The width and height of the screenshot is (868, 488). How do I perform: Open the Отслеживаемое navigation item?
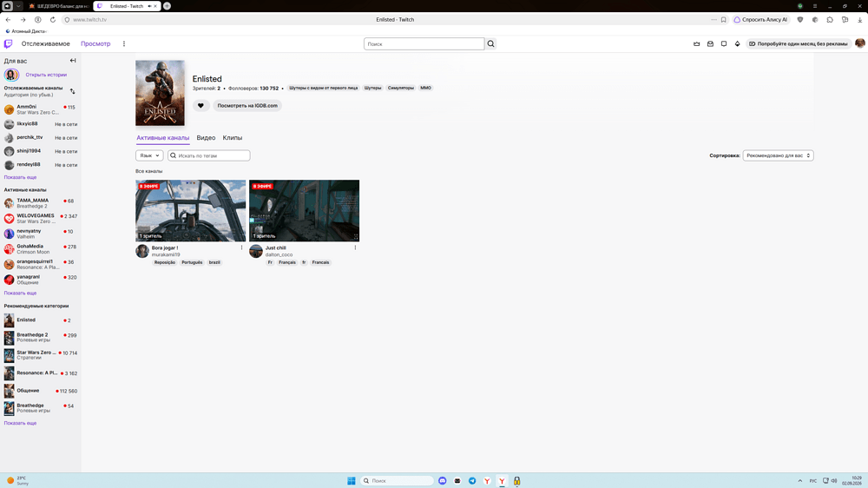click(x=45, y=43)
